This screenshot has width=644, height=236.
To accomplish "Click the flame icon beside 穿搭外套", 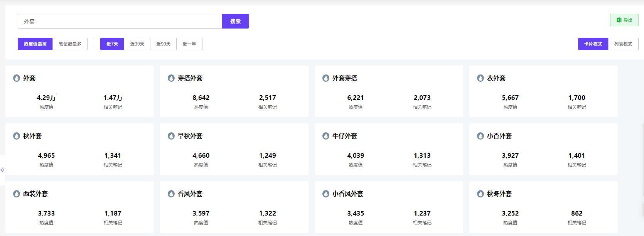I will tap(171, 78).
